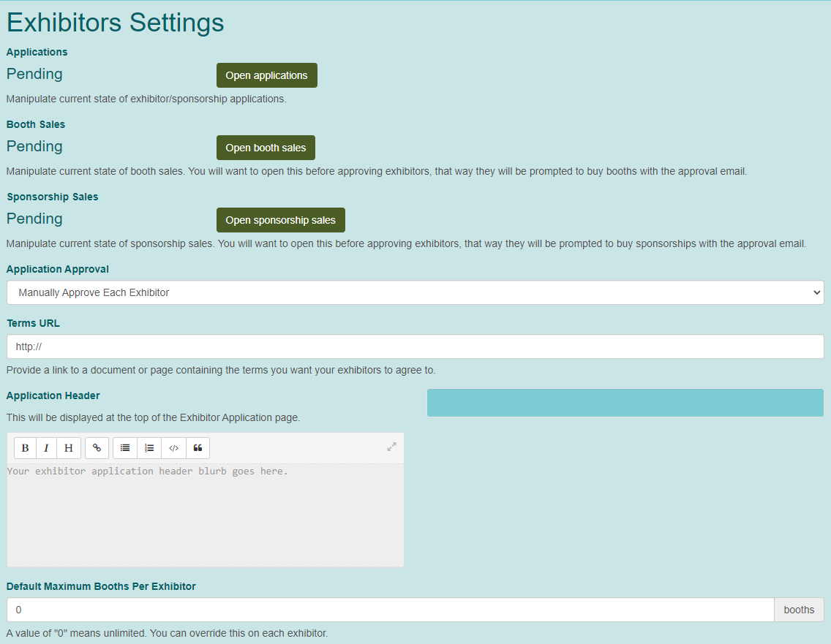This screenshot has height=644, width=831.
Task: Click the 'Terms URL' label
Action: [33, 323]
